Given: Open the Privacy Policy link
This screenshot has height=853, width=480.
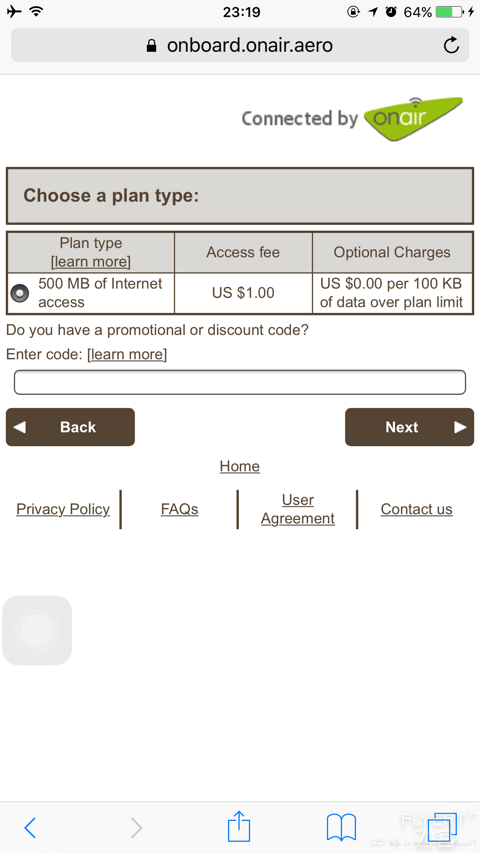Looking at the screenshot, I should 63,509.
